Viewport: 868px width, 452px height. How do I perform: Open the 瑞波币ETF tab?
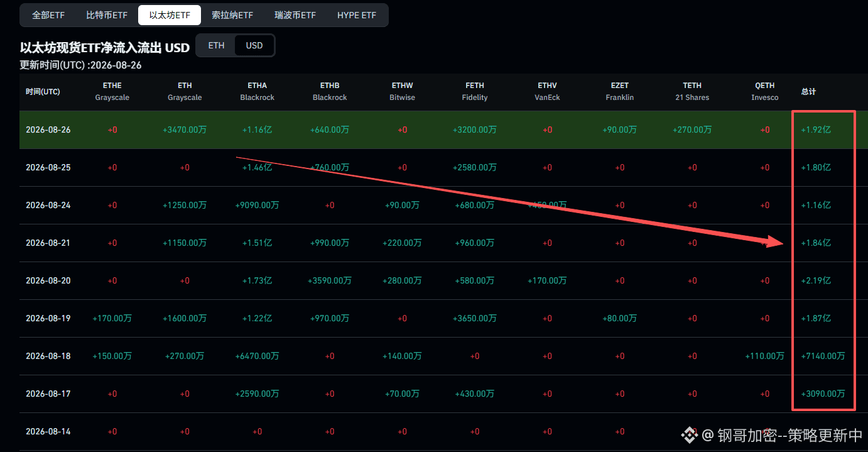pos(295,15)
